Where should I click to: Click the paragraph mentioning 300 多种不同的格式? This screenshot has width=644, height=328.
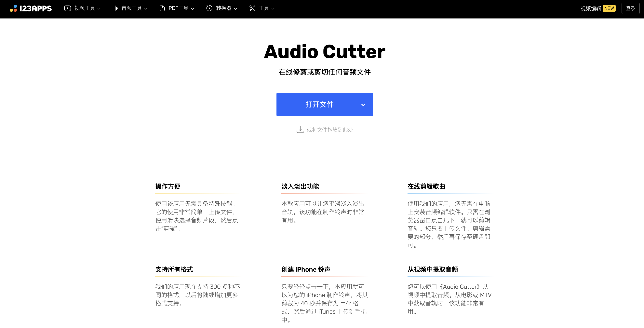[x=197, y=295]
